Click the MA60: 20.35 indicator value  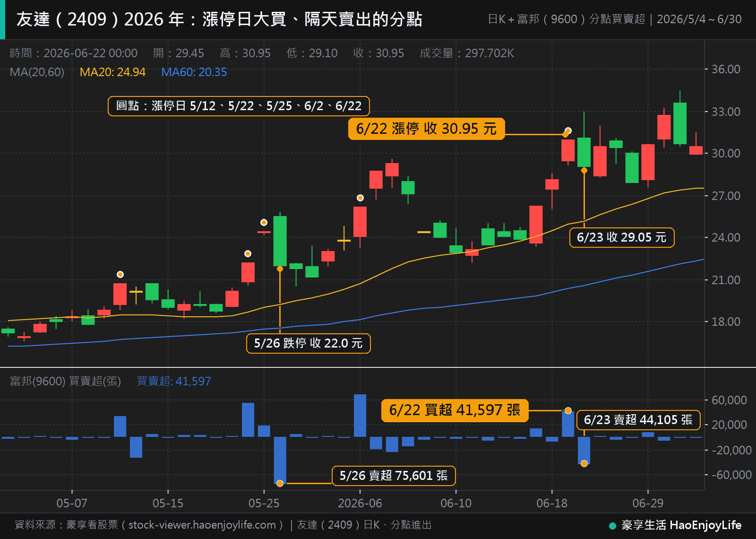coord(194,72)
